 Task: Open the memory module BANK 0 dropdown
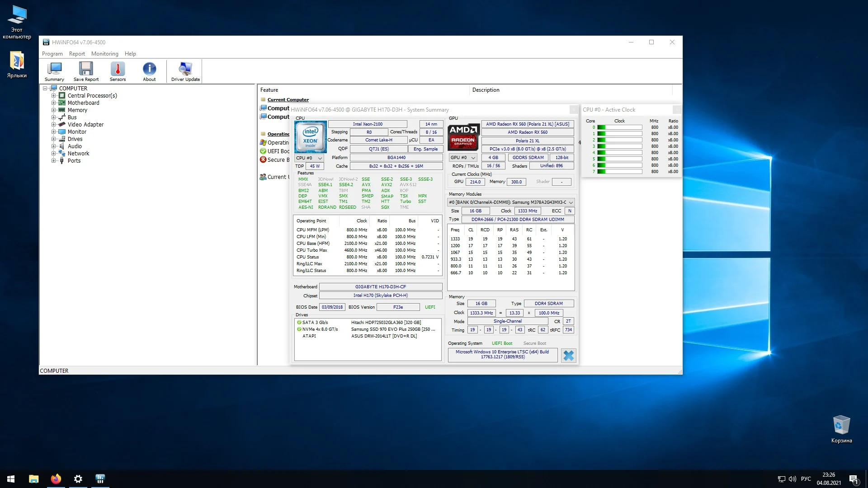point(511,202)
